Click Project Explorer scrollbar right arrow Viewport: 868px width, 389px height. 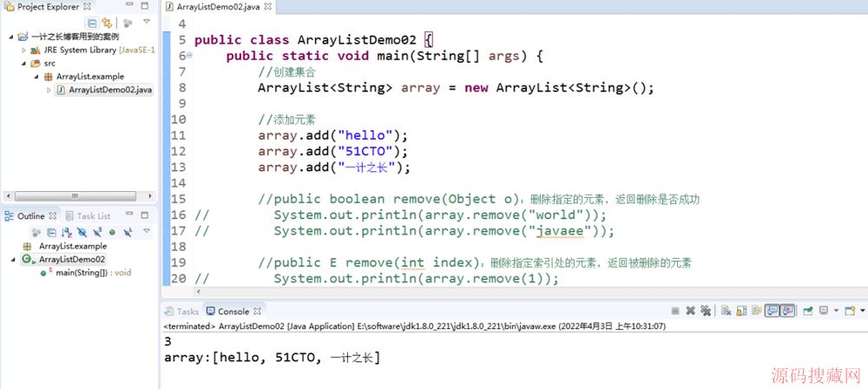[x=150, y=196]
